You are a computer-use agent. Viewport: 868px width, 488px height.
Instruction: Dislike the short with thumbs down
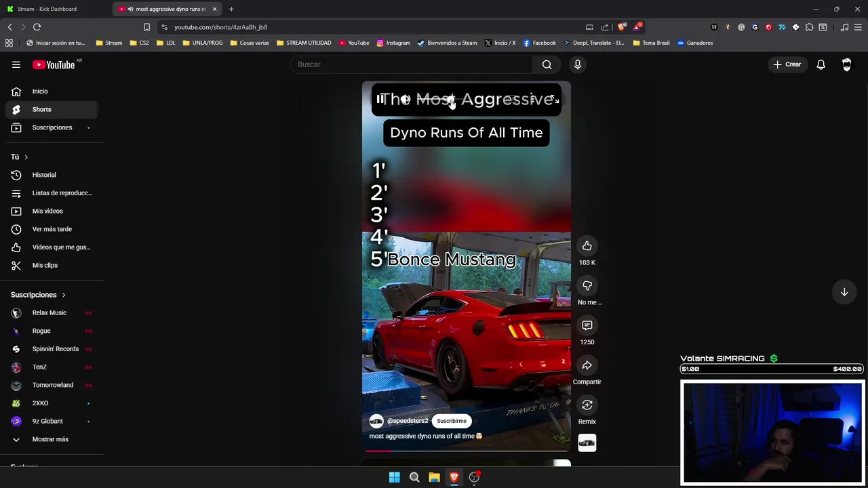(x=587, y=286)
